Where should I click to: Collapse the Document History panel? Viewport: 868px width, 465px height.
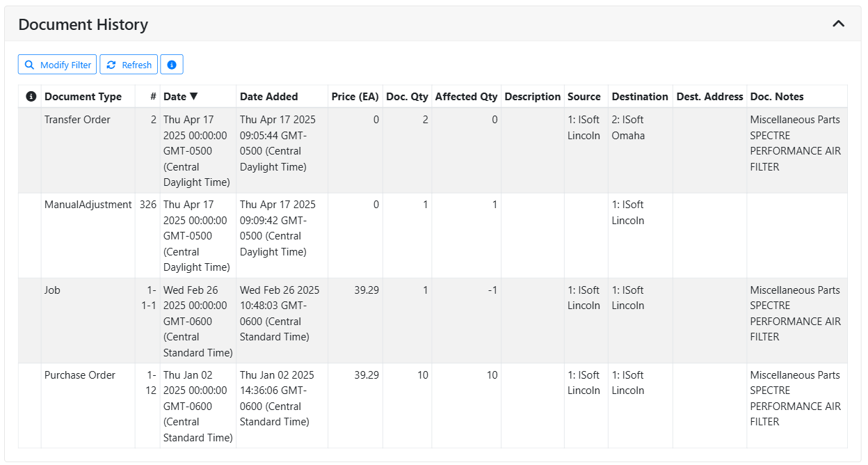[838, 24]
